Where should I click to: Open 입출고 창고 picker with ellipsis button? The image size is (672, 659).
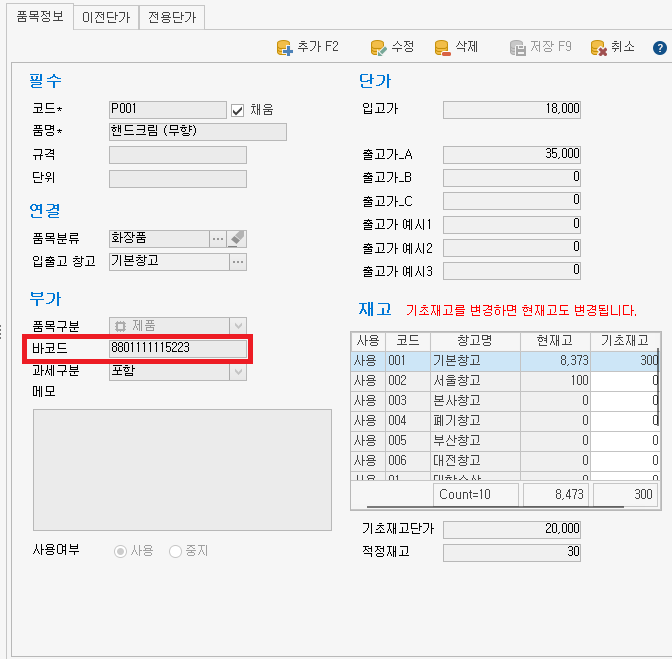(x=237, y=262)
